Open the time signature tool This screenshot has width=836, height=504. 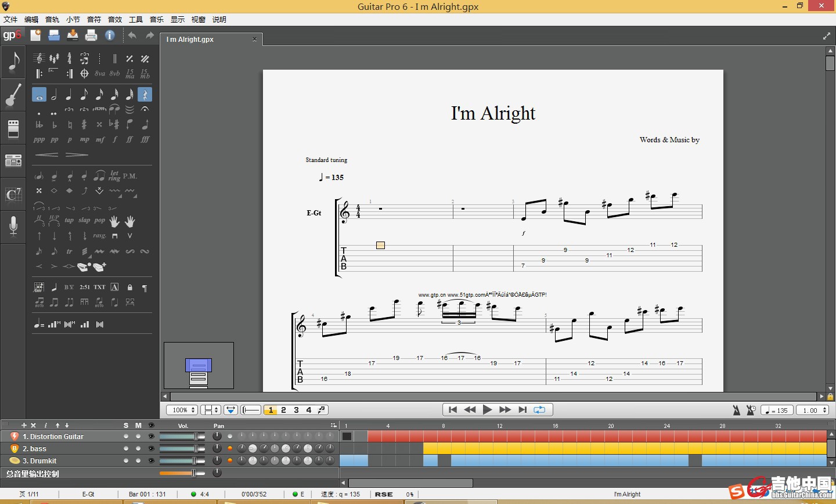pyautogui.click(x=69, y=58)
